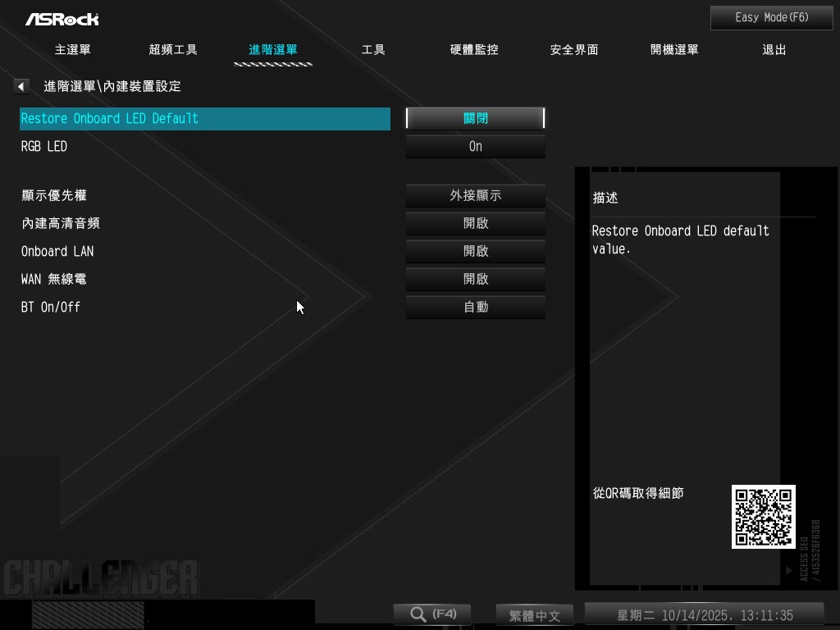Click the QR code image
The width and height of the screenshot is (840, 630).
point(763,517)
